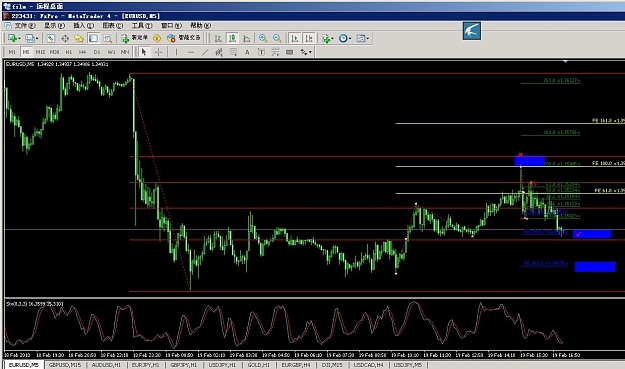Click the chart shift triangle marker
This screenshot has height=369, width=625.
(x=565, y=61)
